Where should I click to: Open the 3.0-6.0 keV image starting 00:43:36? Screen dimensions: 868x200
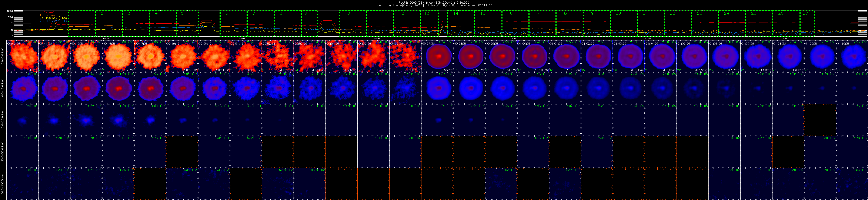coord(22,56)
